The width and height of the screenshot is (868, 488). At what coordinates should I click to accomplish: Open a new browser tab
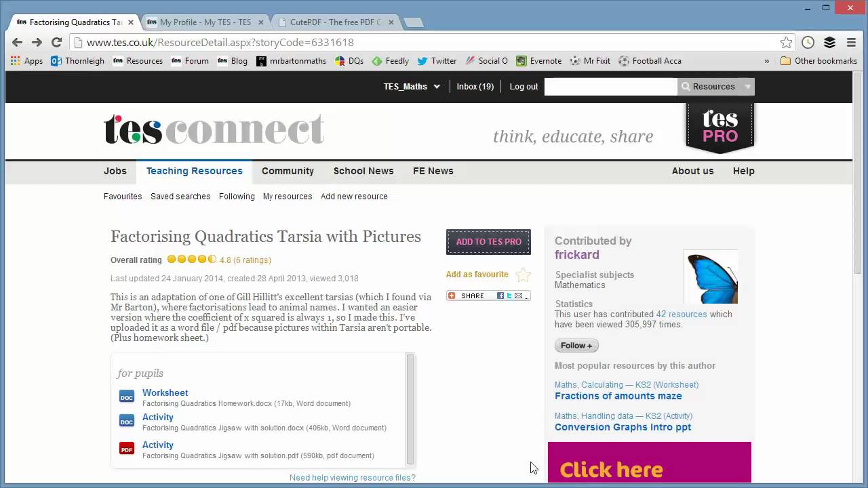413,22
